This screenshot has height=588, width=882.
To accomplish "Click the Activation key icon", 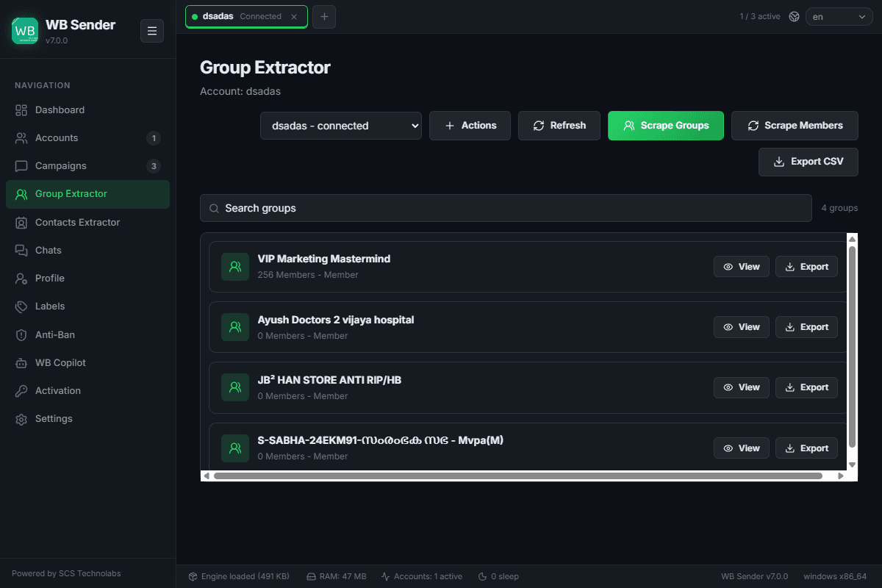I will pyautogui.click(x=21, y=390).
